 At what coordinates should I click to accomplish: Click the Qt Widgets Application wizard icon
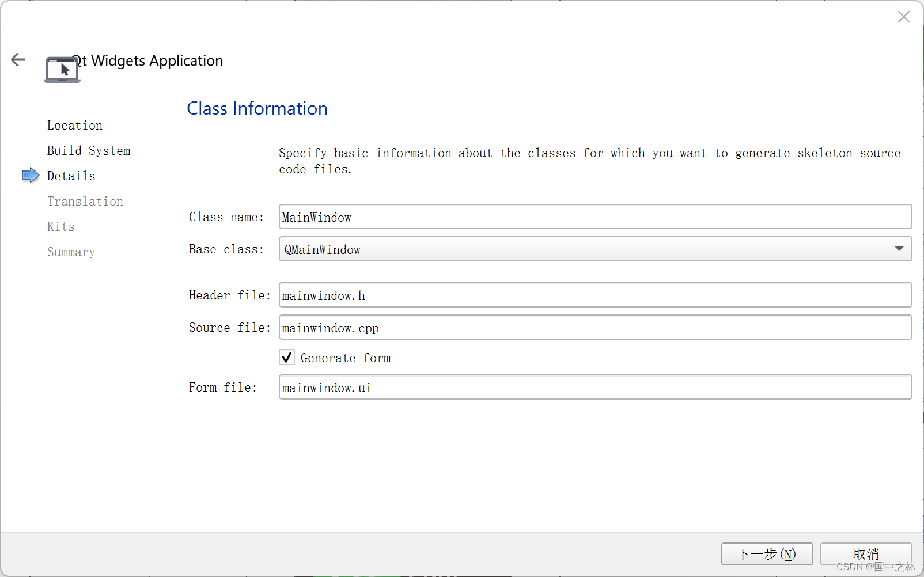tap(62, 70)
